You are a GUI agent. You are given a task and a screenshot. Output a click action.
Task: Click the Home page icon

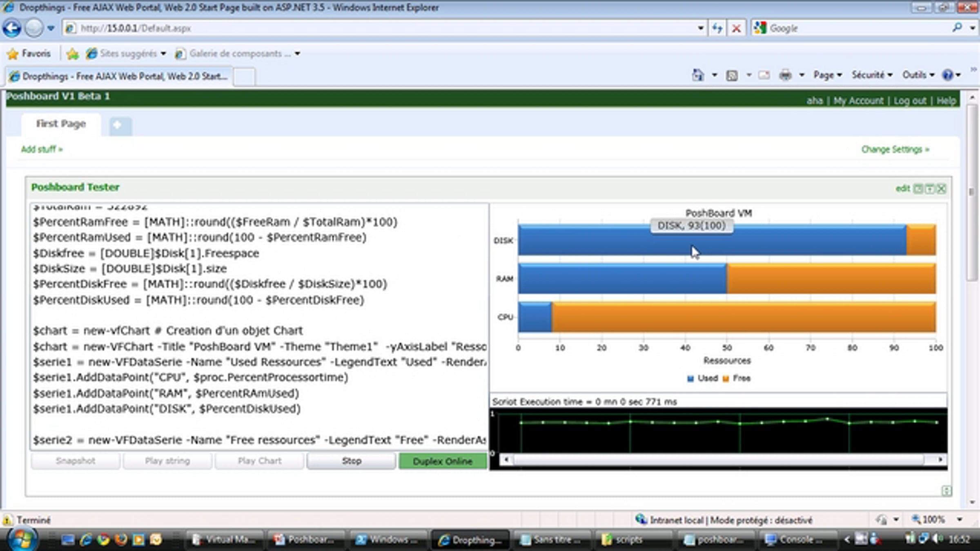(x=698, y=75)
